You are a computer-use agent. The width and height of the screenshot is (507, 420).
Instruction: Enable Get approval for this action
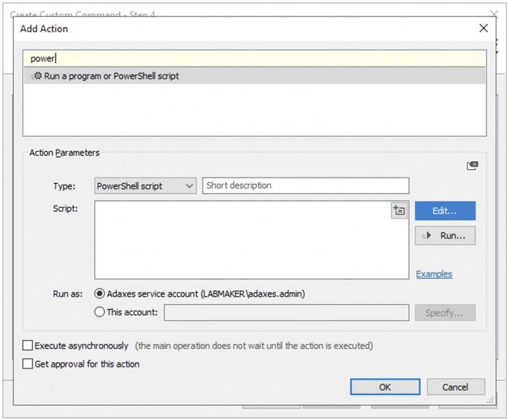(28, 364)
